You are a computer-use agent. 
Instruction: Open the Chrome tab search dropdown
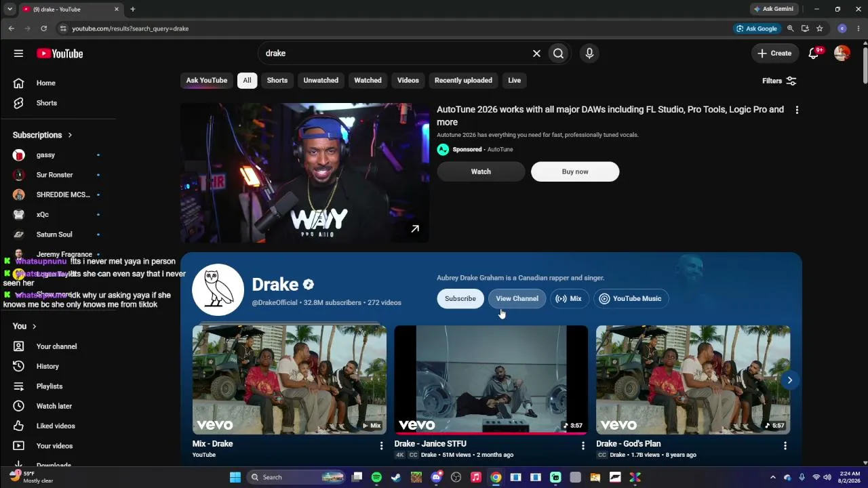pyautogui.click(x=9, y=9)
